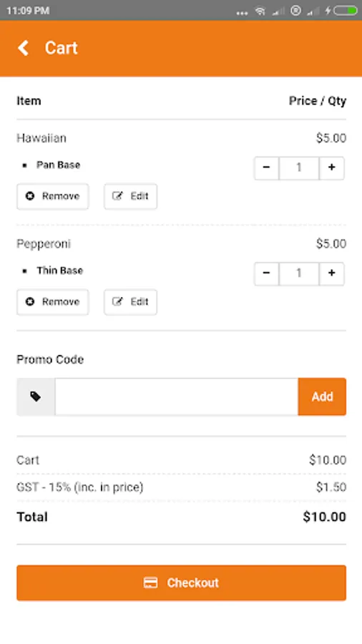Screen dimensions: 362x644
Task: Select the Hawaiian quantity number field
Action: (x=299, y=168)
